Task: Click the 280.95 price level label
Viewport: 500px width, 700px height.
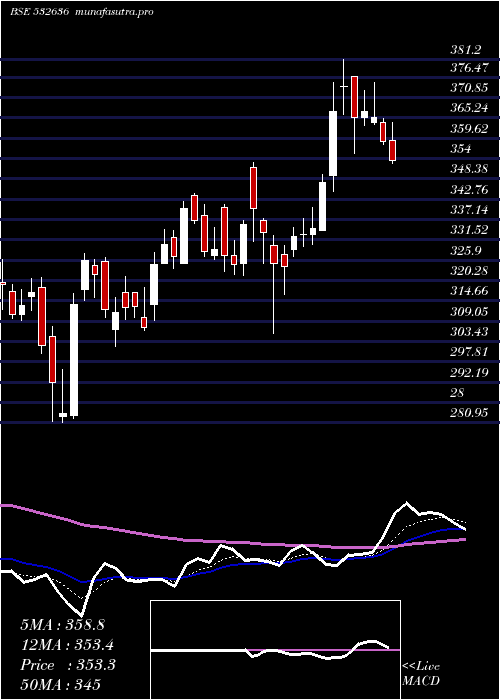Action: pyautogui.click(x=469, y=413)
